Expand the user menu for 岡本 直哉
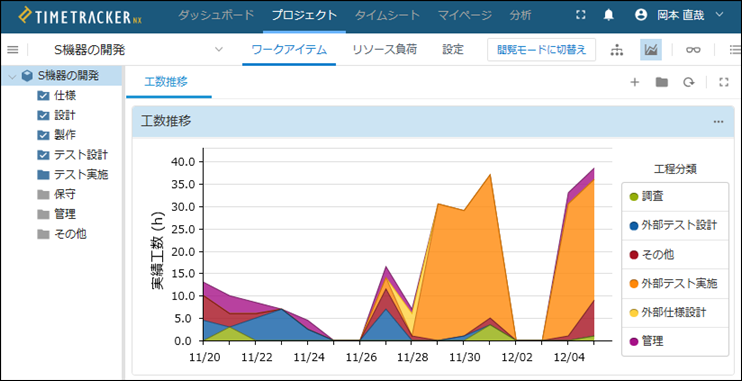The height and width of the screenshot is (381, 742). [x=719, y=15]
